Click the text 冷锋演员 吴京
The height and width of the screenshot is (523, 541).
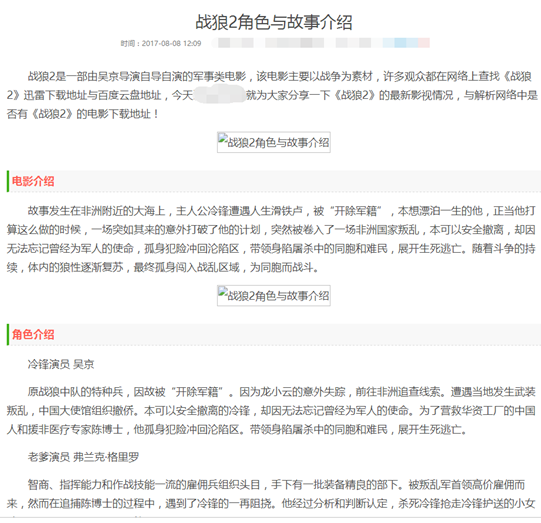tap(61, 364)
